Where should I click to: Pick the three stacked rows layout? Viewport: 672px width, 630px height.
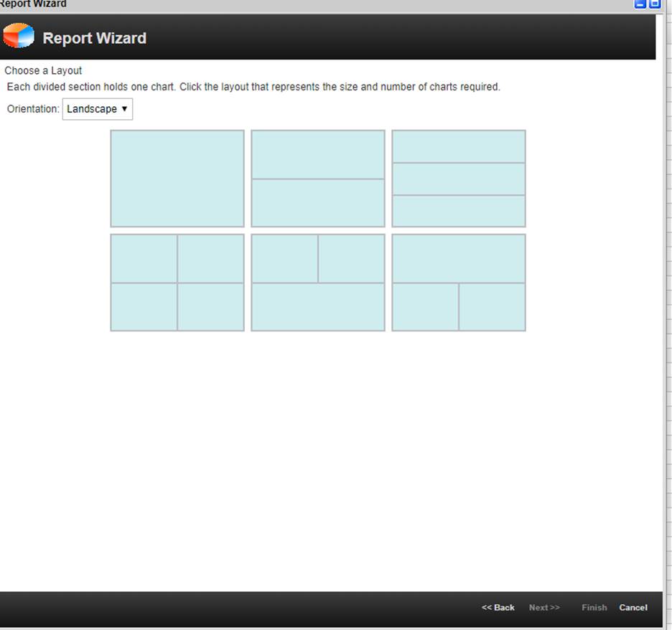click(x=459, y=179)
